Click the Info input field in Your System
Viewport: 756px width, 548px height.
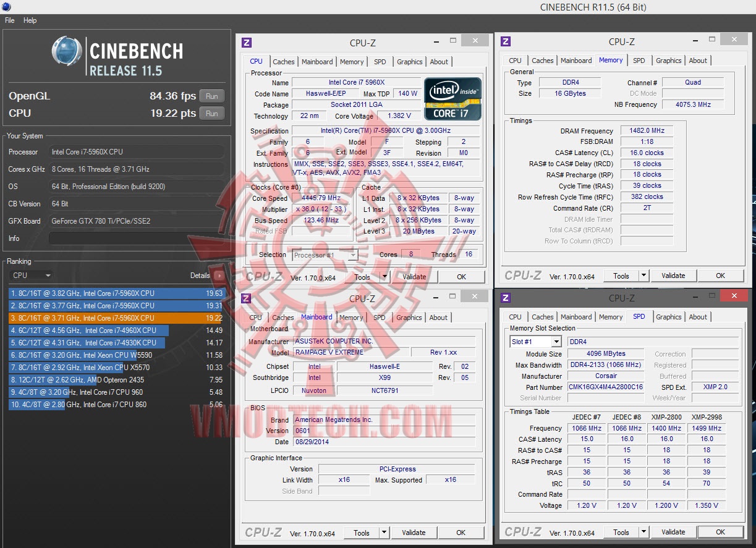point(136,238)
